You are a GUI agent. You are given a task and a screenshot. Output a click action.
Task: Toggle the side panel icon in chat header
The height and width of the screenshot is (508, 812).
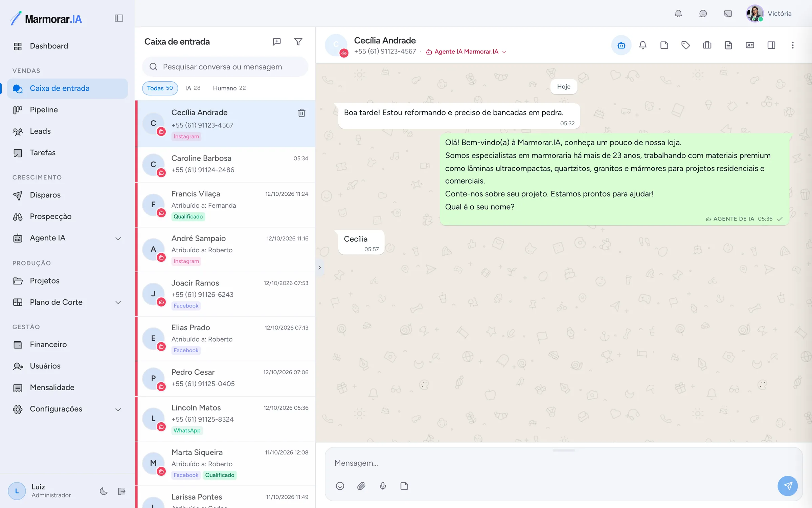pos(771,45)
